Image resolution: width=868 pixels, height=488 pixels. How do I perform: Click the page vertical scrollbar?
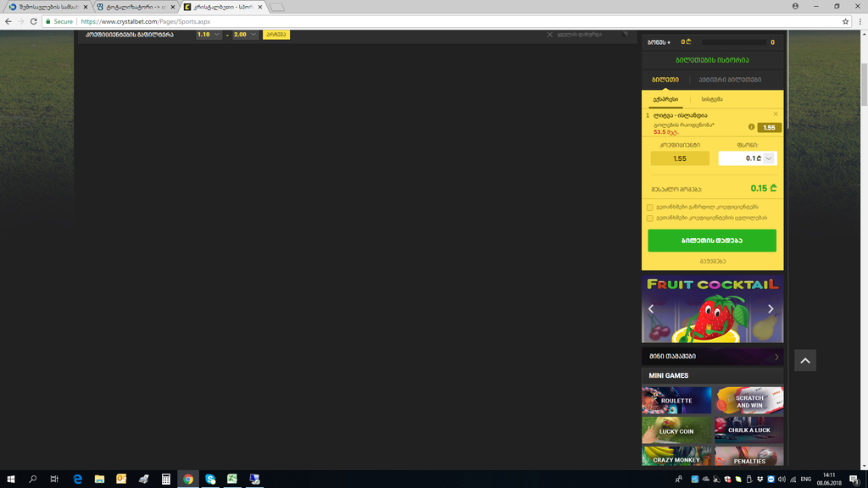click(x=864, y=85)
